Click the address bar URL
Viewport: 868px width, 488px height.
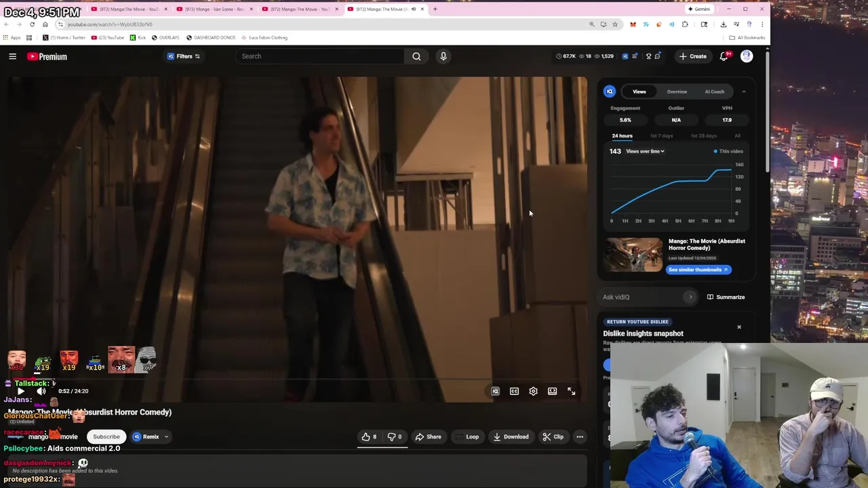click(x=109, y=24)
